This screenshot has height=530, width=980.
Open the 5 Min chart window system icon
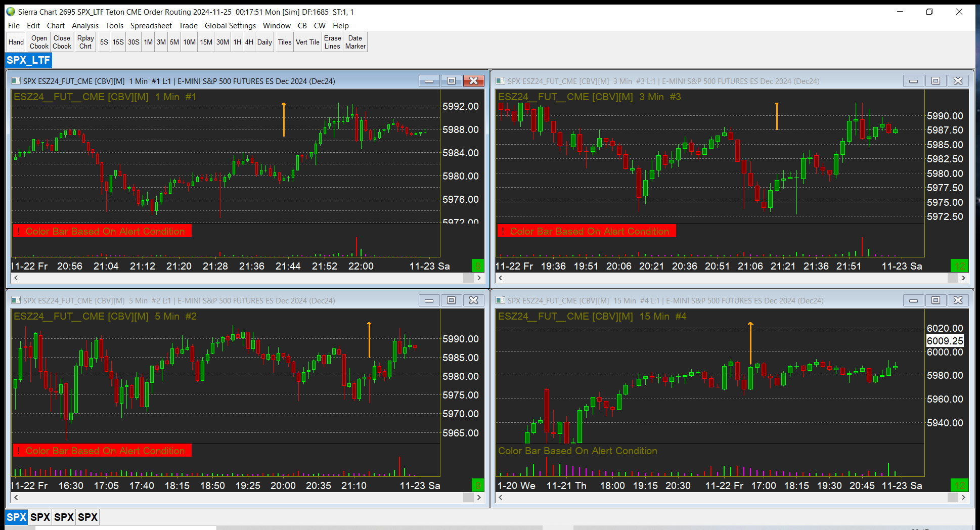(16, 300)
